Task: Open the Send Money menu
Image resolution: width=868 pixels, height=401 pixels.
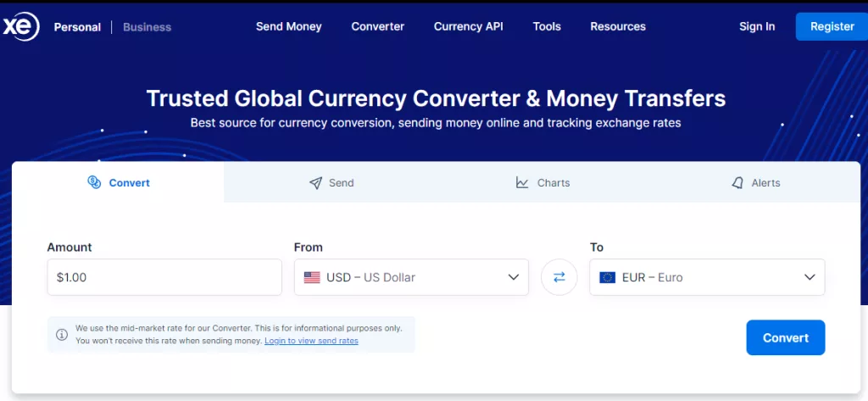Action: 288,26
